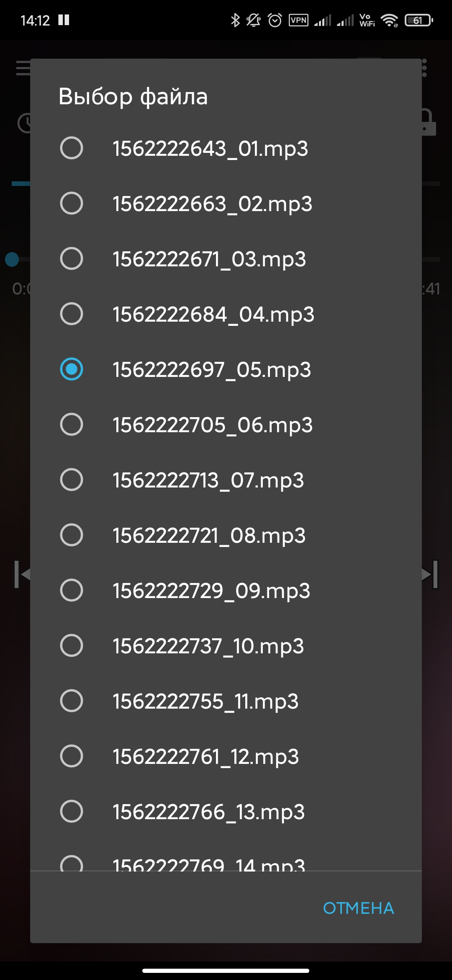
Task: Choose the 1562222663_02.mp3 radio option
Action: tap(72, 203)
